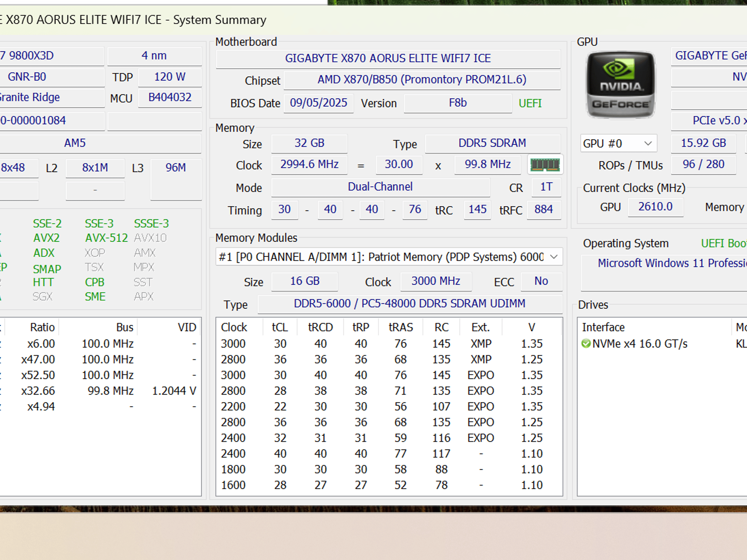The image size is (747, 560).
Task: Click the grayed AVX10 feature label
Action: (150, 238)
